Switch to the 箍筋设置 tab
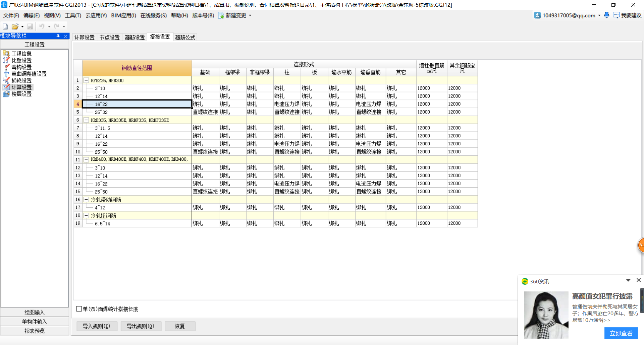644x345 pixels. point(135,37)
